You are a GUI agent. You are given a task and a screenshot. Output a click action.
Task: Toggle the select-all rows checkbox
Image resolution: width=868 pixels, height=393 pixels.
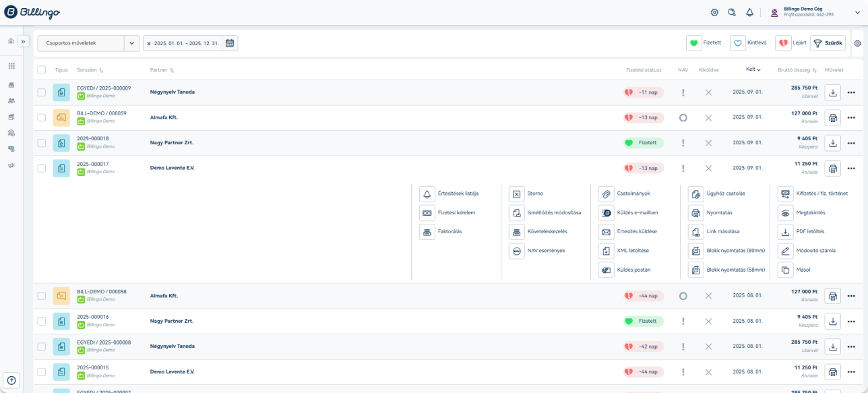click(x=42, y=69)
